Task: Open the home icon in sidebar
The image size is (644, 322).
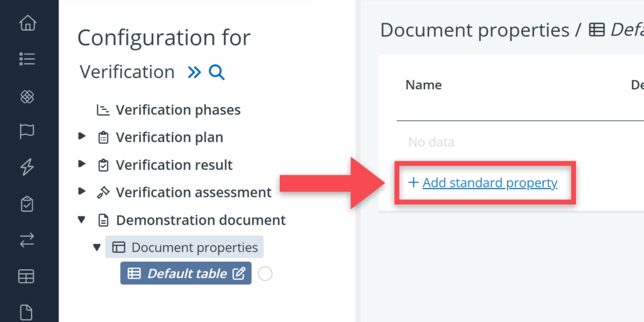Action: click(28, 24)
